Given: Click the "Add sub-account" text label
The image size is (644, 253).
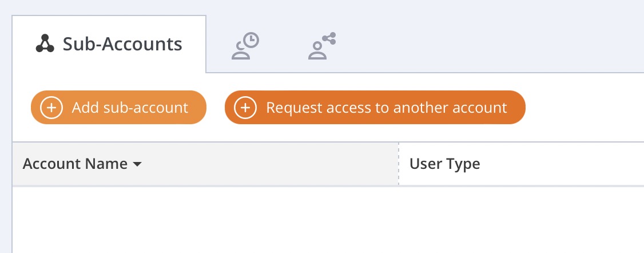Looking at the screenshot, I should [130, 108].
